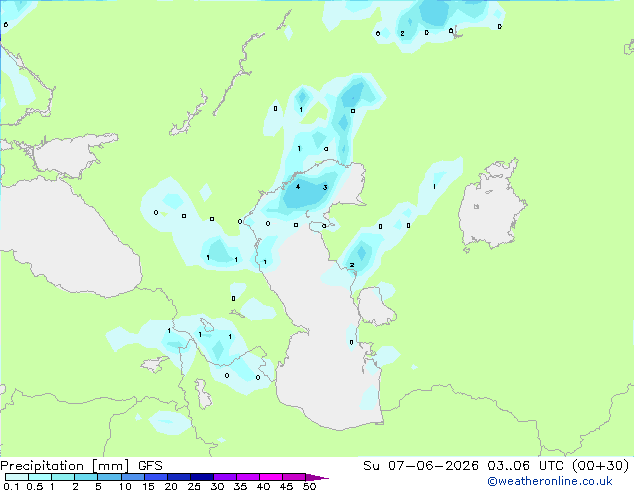Click the 25–30 mm dark blue swatch
This screenshot has width=634, height=490.
pyautogui.click(x=202, y=477)
